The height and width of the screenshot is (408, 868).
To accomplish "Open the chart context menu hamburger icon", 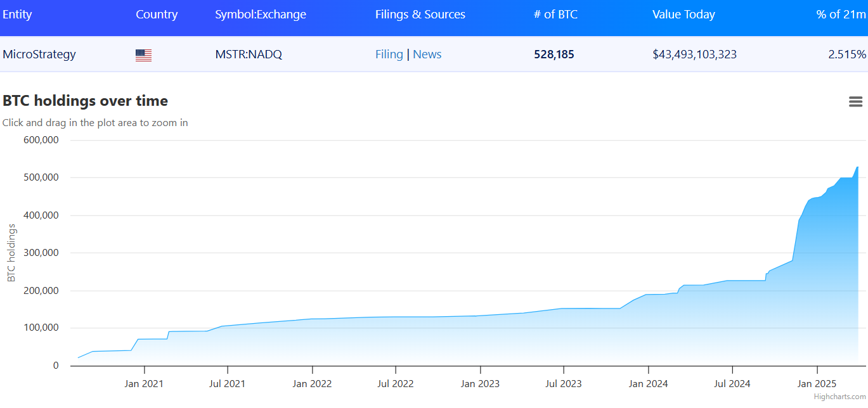I will (855, 101).
